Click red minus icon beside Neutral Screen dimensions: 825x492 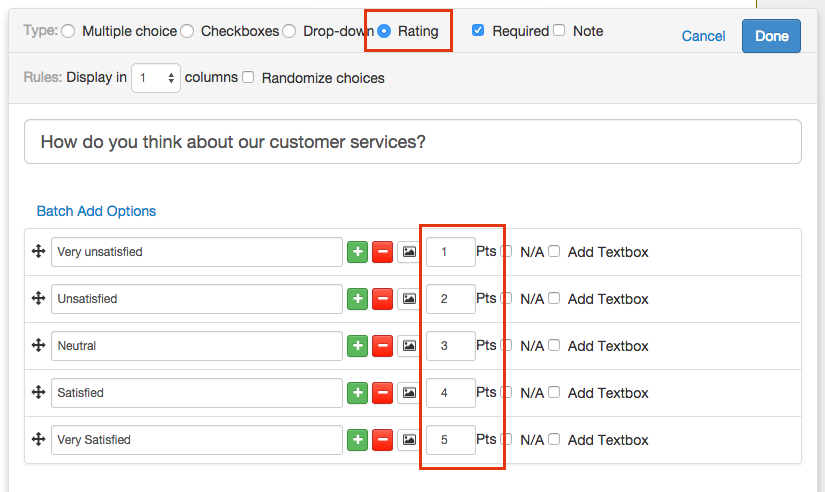pyautogui.click(x=382, y=346)
